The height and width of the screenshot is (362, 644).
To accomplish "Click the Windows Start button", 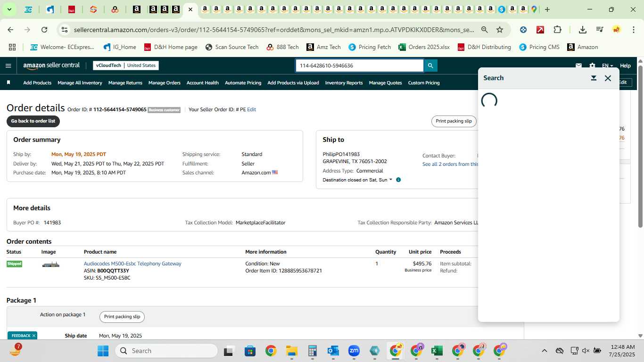I will click(x=103, y=351).
